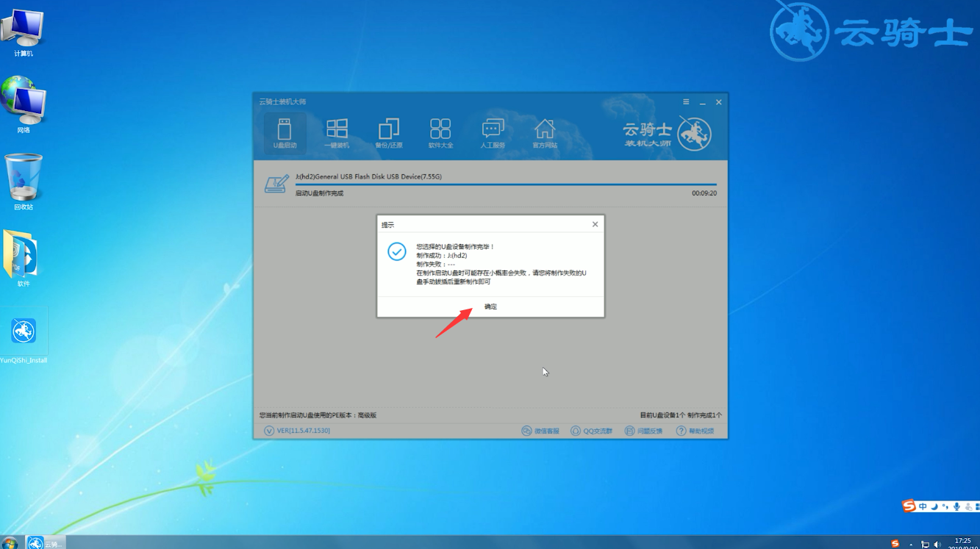Click the USB device edit icon
The height and width of the screenshot is (549, 980).
tap(276, 184)
